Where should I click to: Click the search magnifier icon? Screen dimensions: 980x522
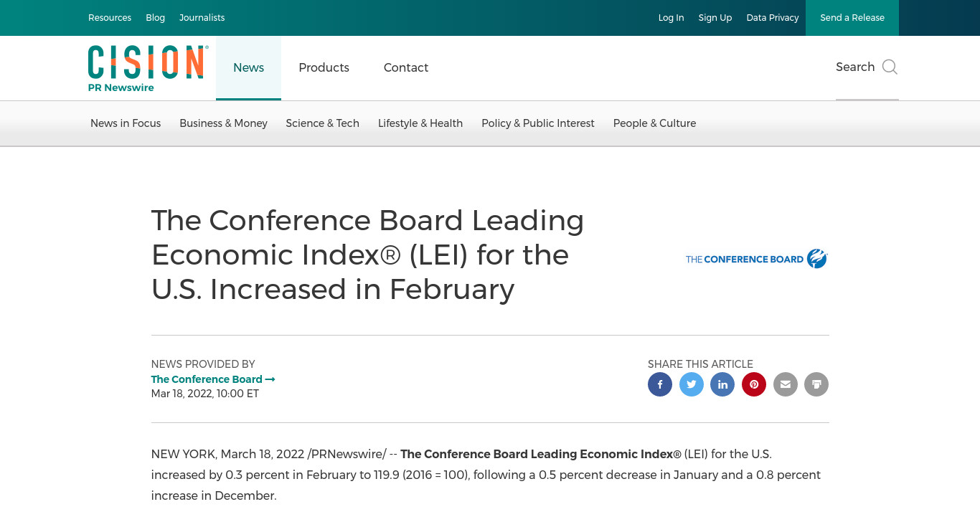tap(890, 67)
